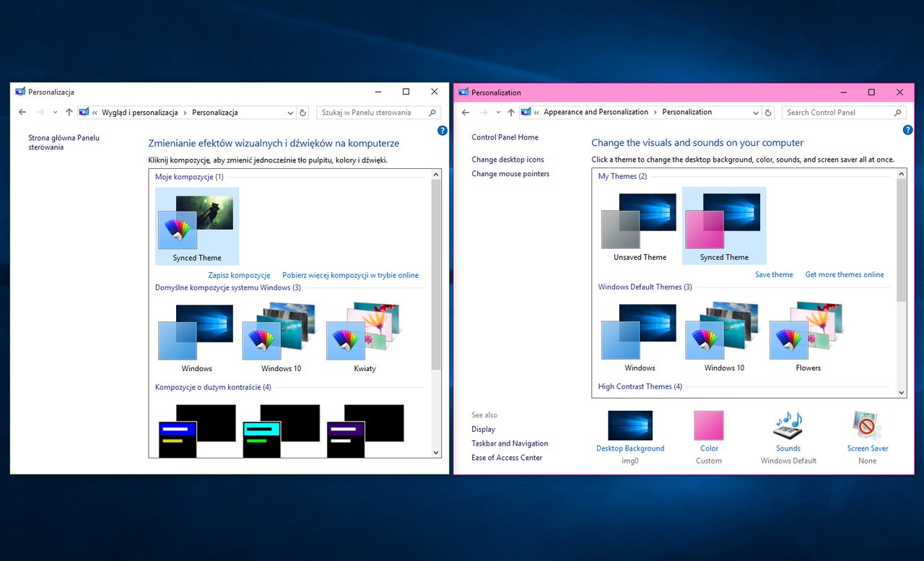The height and width of the screenshot is (561, 924).
Task: Open Control Panel Home link
Action: tap(505, 137)
